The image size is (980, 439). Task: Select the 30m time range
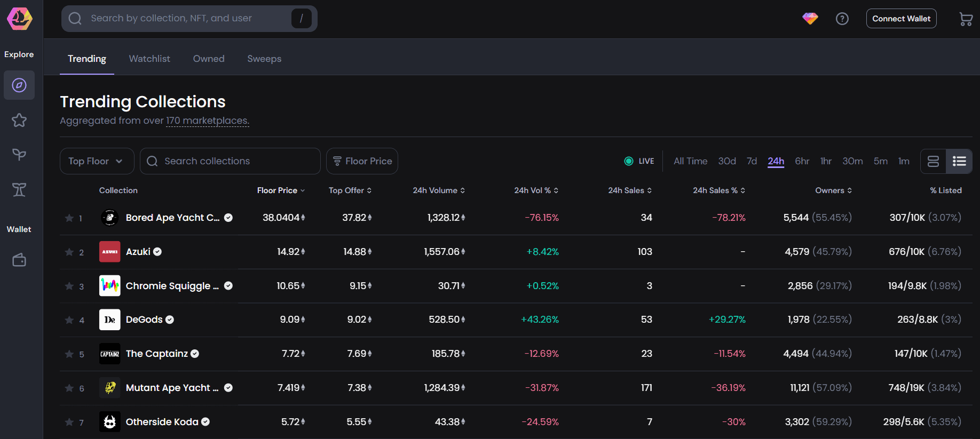click(x=852, y=161)
